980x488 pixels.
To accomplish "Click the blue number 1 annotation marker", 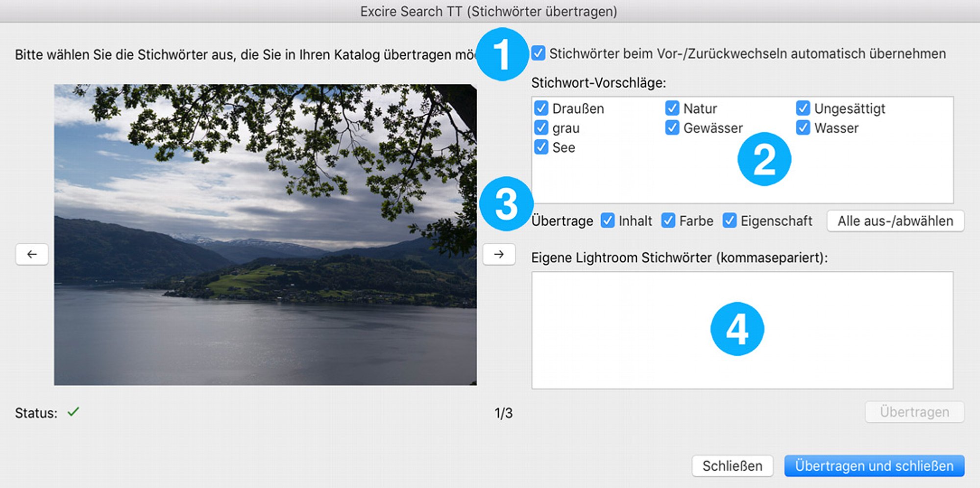I will [502, 54].
